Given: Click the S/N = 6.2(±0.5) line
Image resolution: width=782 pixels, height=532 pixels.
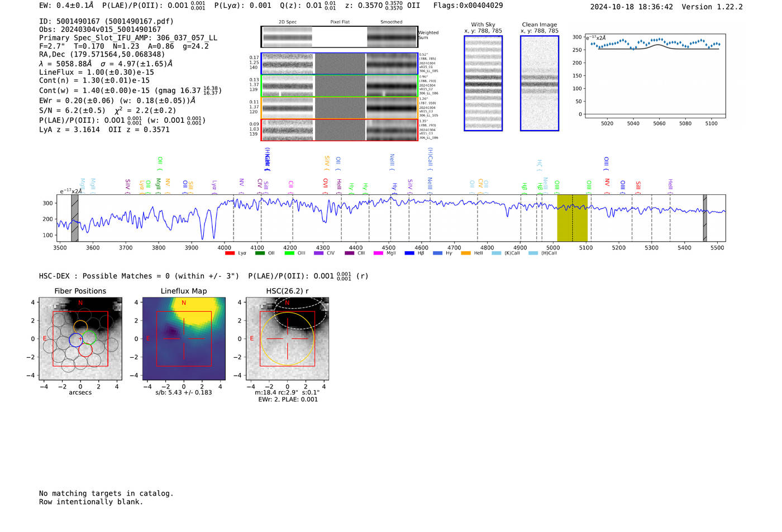Looking at the screenshot, I should [x=108, y=110].
